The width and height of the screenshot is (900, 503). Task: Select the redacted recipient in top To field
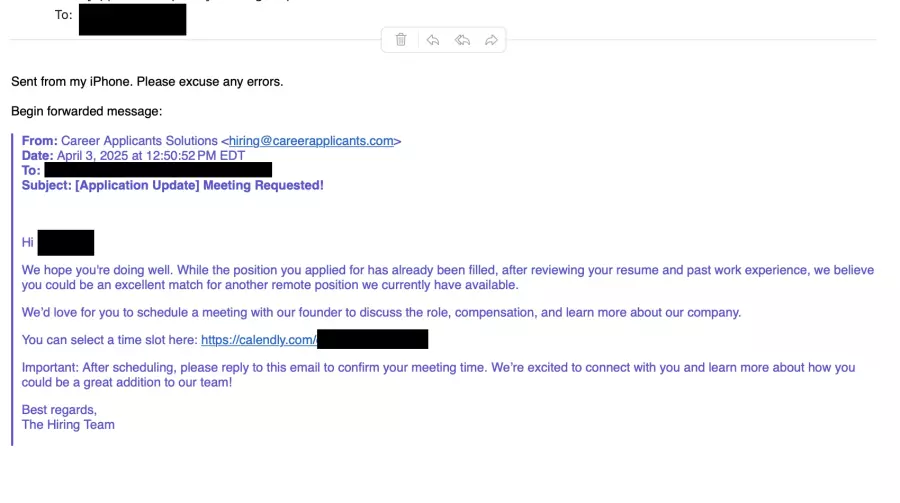pyautogui.click(x=133, y=20)
